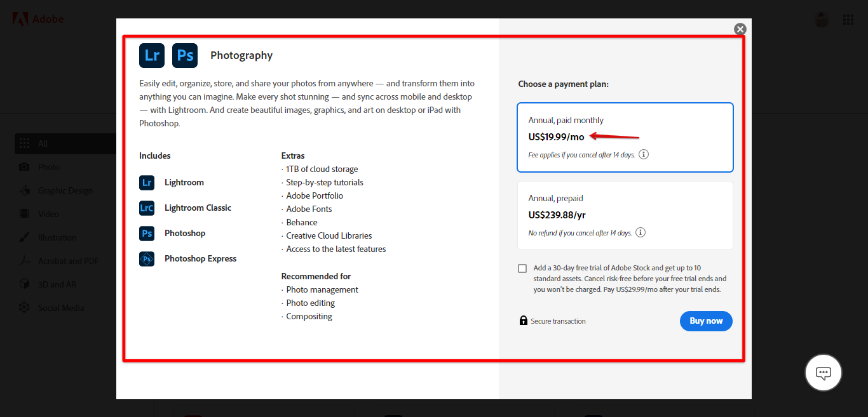Click 'Adobe Fonts' extras item
The image size is (868, 417).
pos(309,209)
